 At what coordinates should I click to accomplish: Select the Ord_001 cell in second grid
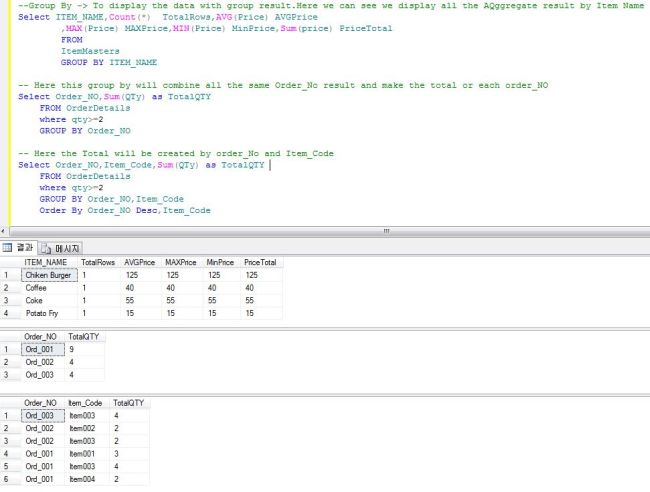[x=41, y=350]
